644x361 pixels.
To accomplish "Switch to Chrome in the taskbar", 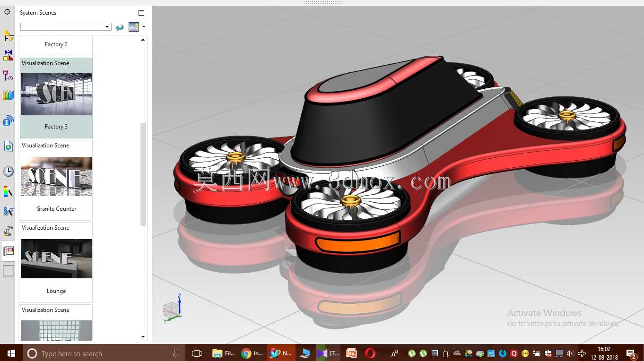I will coord(252,353).
